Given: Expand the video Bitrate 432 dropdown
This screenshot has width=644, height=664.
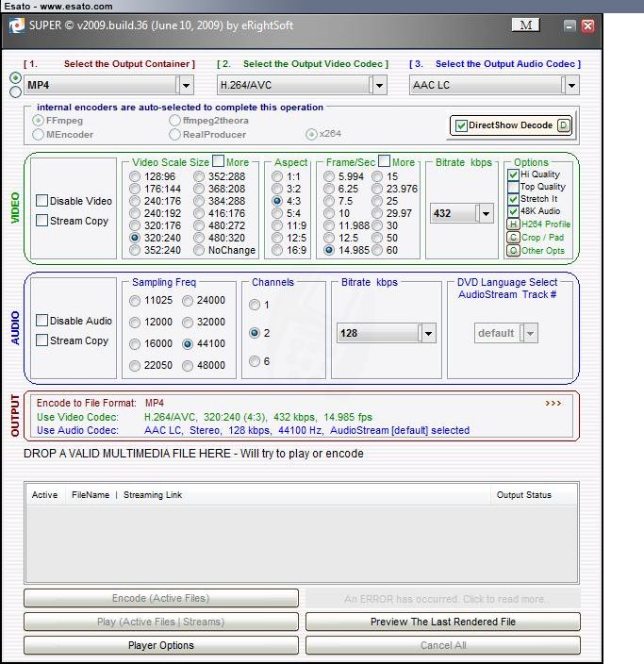Looking at the screenshot, I should (x=487, y=213).
